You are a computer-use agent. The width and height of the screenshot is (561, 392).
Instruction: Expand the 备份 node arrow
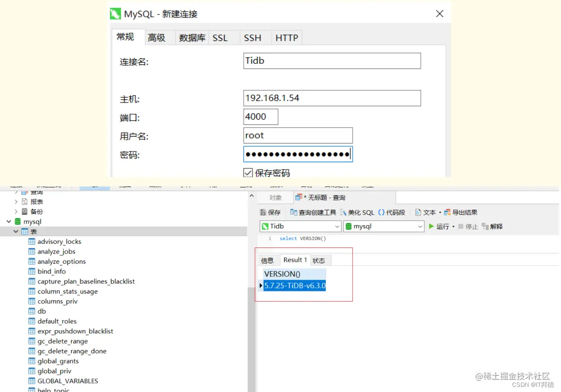point(16,212)
